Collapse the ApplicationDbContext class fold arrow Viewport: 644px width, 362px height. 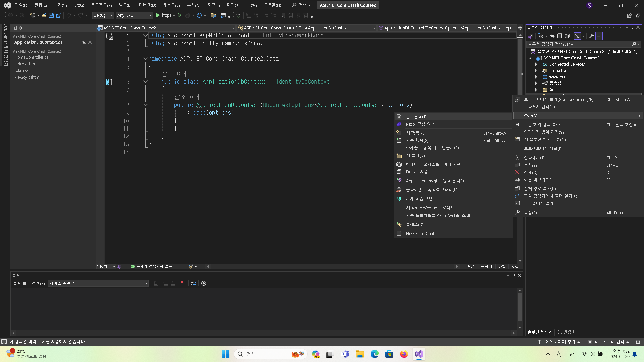[145, 82]
